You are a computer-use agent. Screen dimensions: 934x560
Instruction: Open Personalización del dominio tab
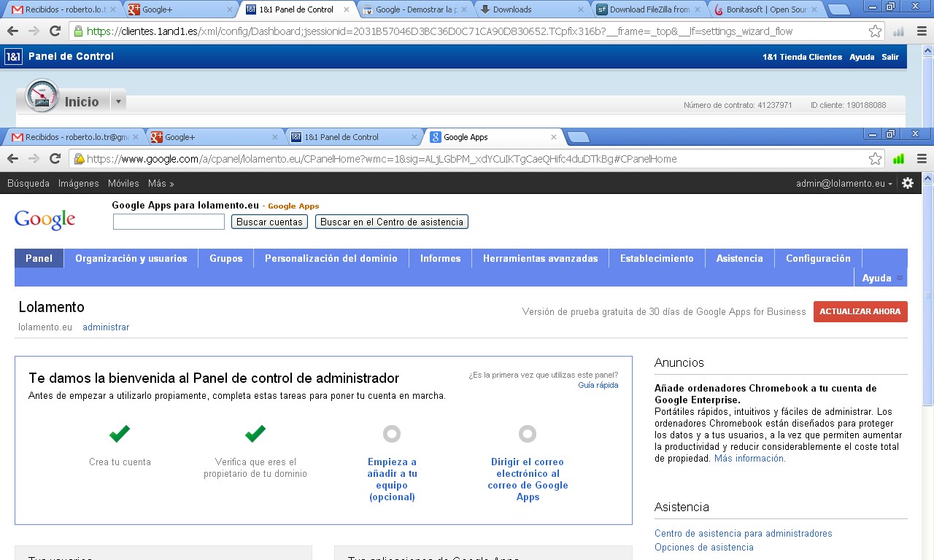point(331,258)
